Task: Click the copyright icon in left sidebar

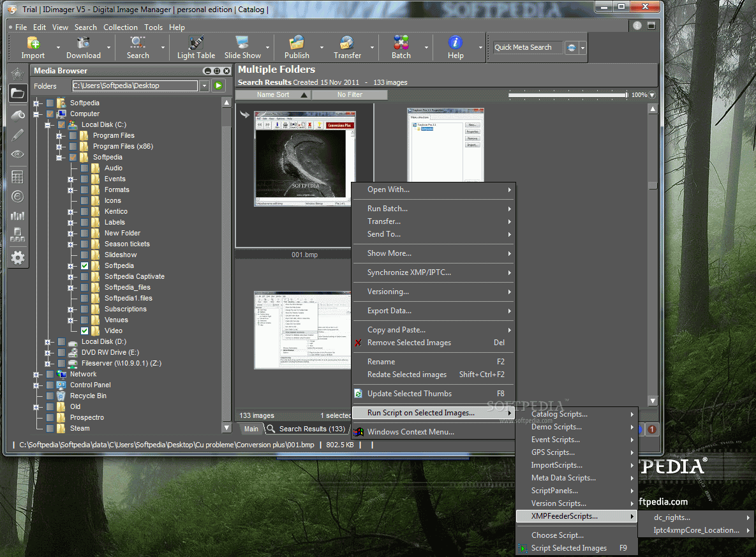Action: (18, 197)
